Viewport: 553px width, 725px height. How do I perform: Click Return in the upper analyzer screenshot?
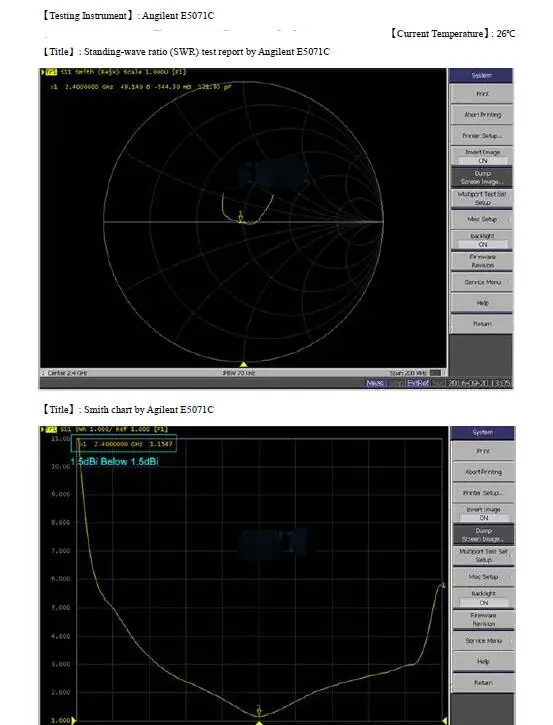click(481, 324)
